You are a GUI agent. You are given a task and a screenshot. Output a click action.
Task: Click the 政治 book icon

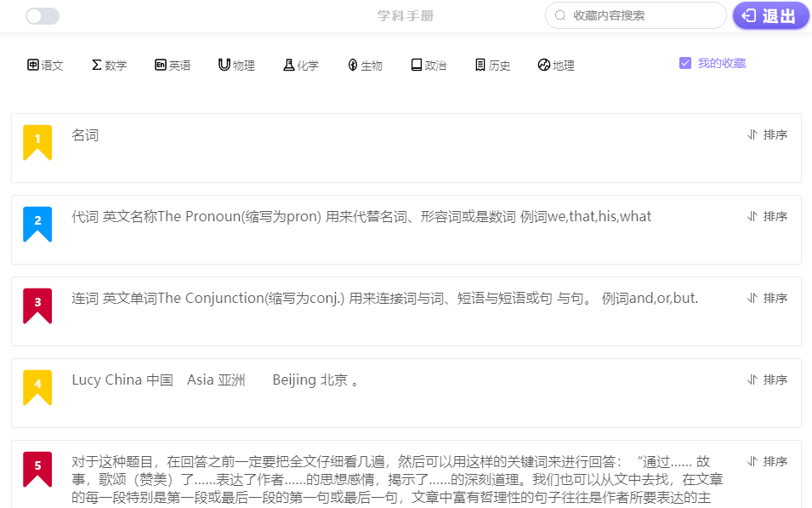(417, 65)
